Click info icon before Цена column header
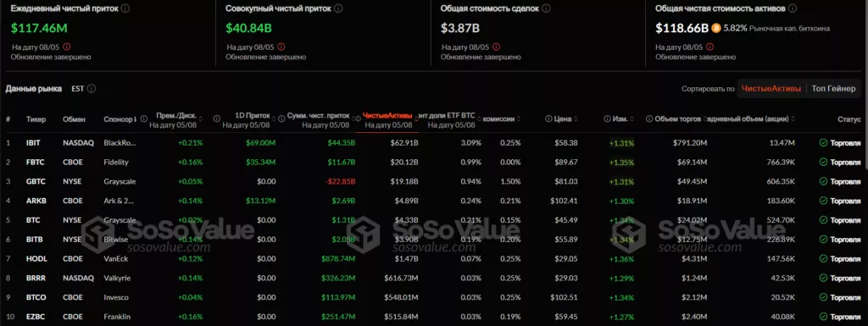 pos(548,119)
